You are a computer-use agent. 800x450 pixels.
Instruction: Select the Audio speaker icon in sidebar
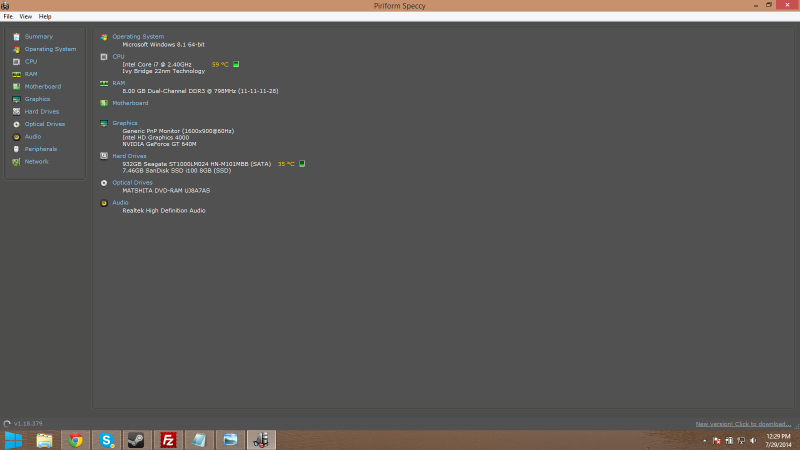point(16,137)
